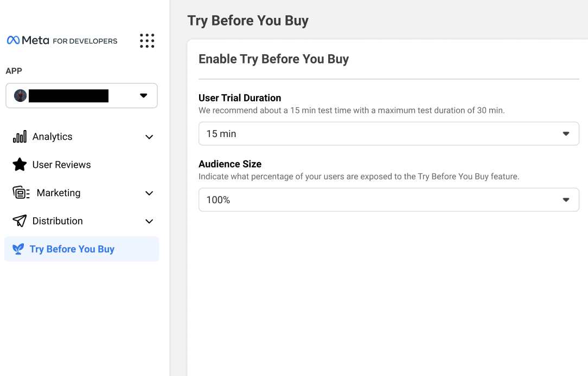Select the Try Before You Buy sprout icon
The height and width of the screenshot is (376, 588).
tap(18, 249)
